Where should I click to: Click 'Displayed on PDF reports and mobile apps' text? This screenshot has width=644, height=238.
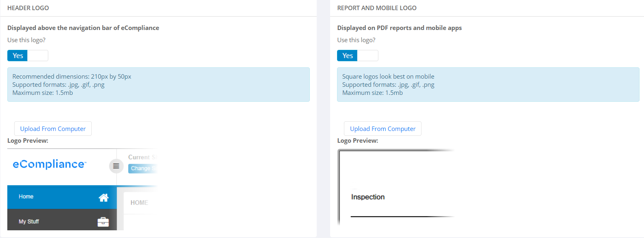tap(400, 28)
